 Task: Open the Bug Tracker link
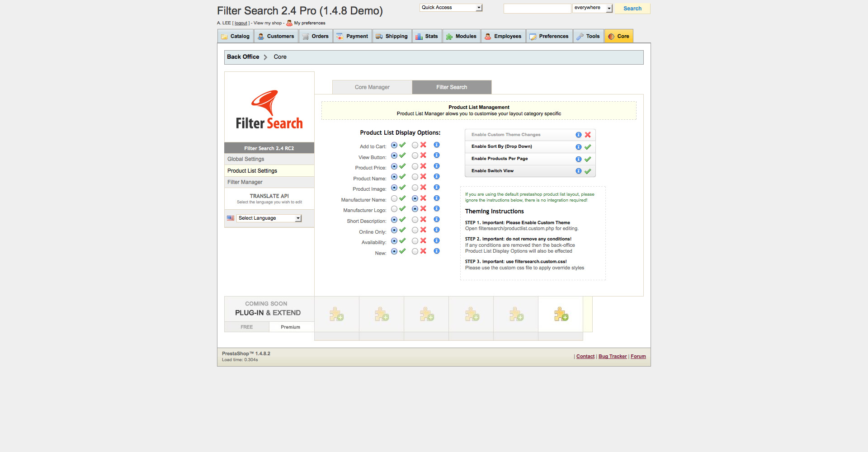point(613,357)
